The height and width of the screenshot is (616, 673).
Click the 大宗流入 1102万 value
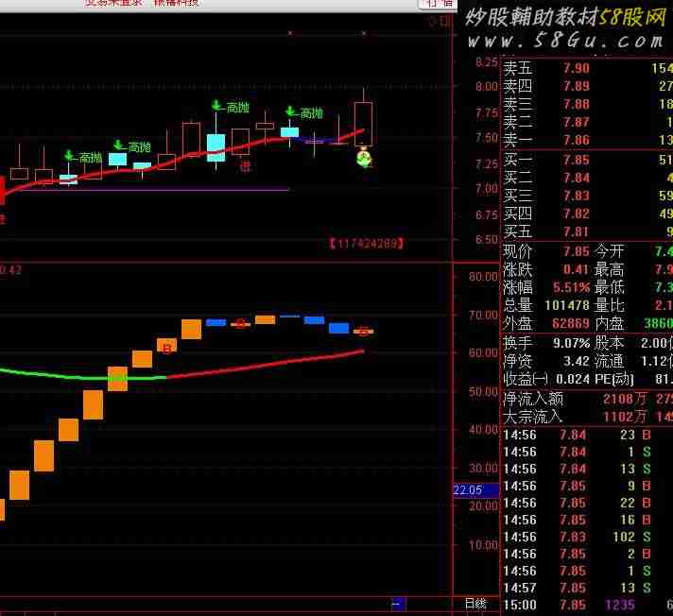pyautogui.click(x=625, y=417)
